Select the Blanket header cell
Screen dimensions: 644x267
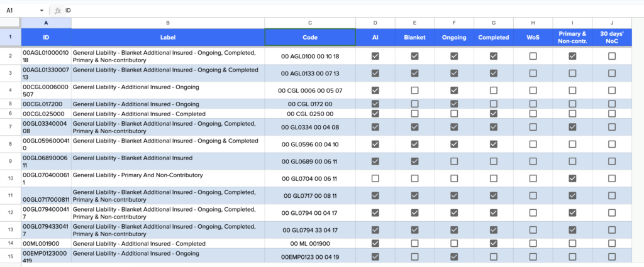[x=414, y=37]
